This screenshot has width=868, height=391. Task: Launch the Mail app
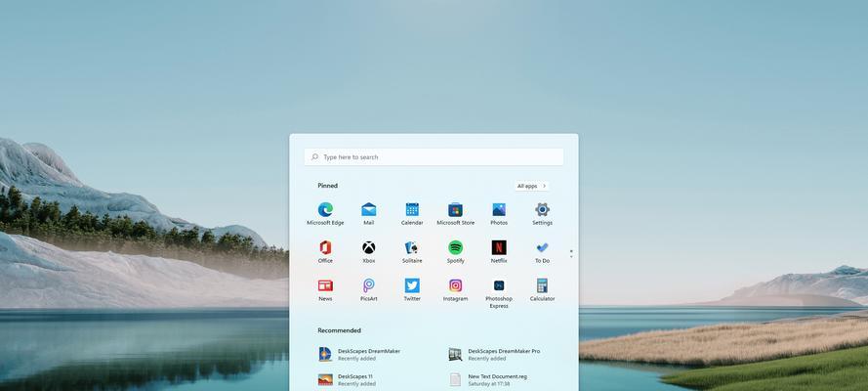point(369,214)
